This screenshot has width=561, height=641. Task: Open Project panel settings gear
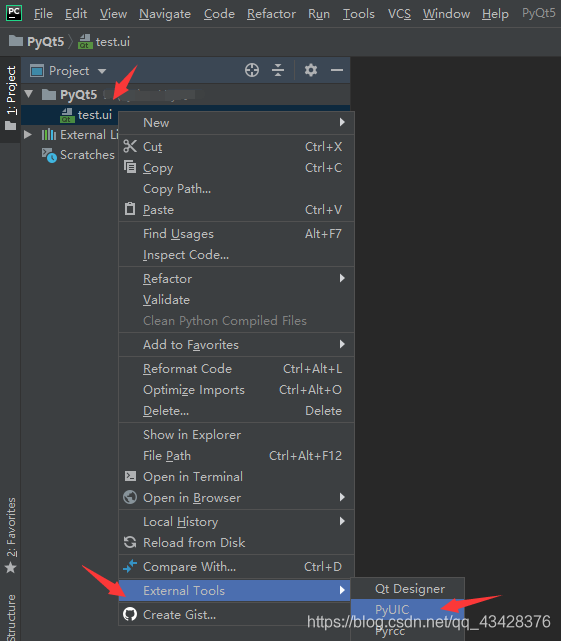coord(311,70)
